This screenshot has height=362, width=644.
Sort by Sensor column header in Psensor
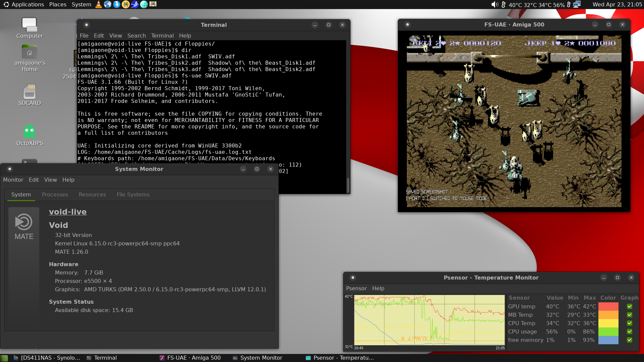click(x=525, y=298)
